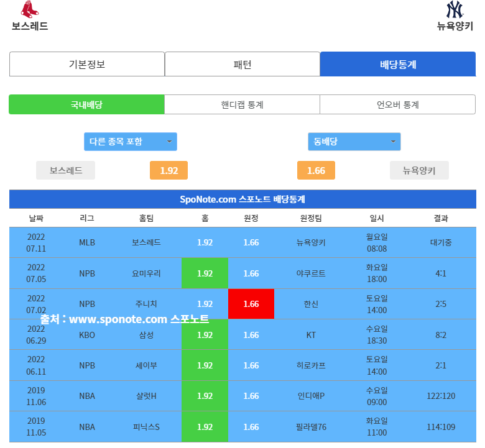Click the red 1.66 away odds cell
The image size is (485, 448).
point(251,304)
